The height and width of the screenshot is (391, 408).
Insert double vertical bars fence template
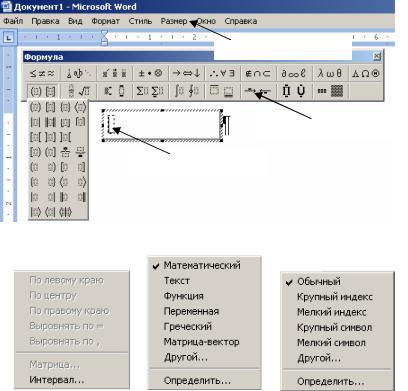tap(50, 122)
